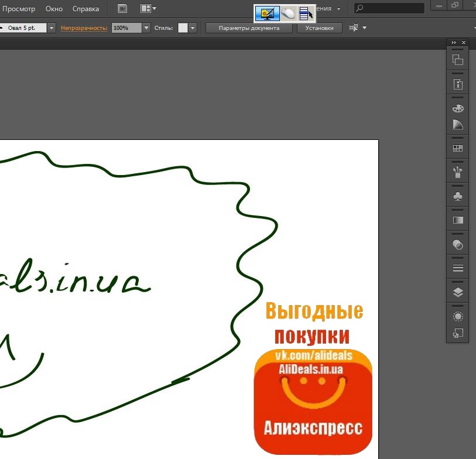Click the Параметры документа button
The image size is (476, 459).
(249, 28)
